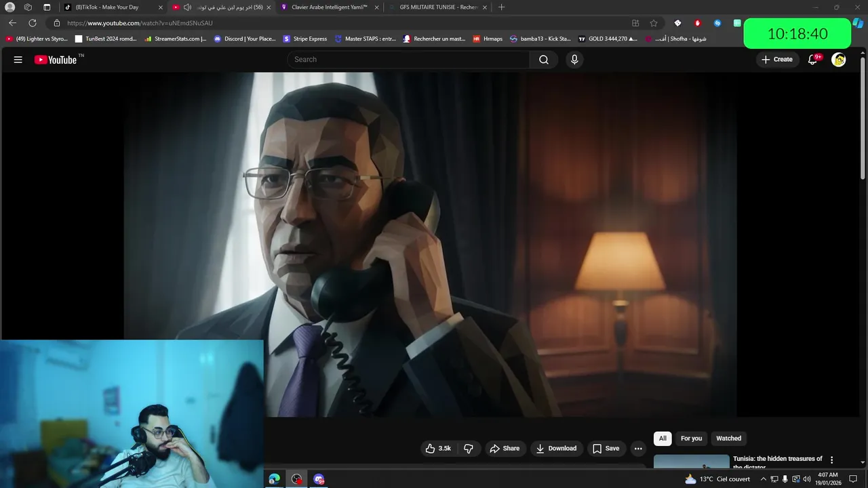868x488 pixels.
Task: Open YouTube notifications bell
Action: pos(813,60)
